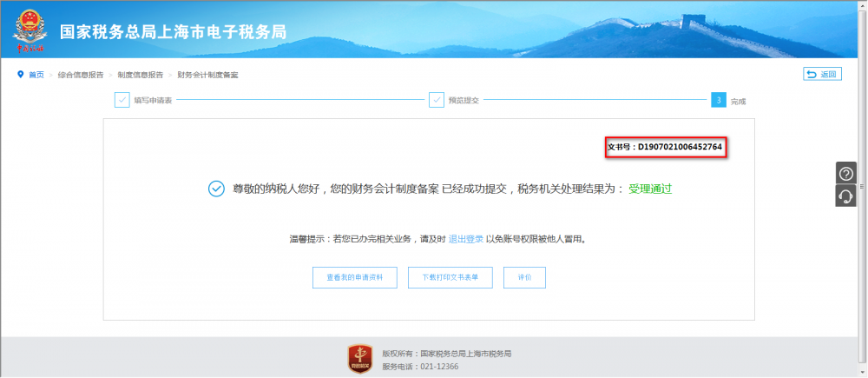Click the tax bureau emblem logo
This screenshot has width=868, height=378.
[30, 30]
